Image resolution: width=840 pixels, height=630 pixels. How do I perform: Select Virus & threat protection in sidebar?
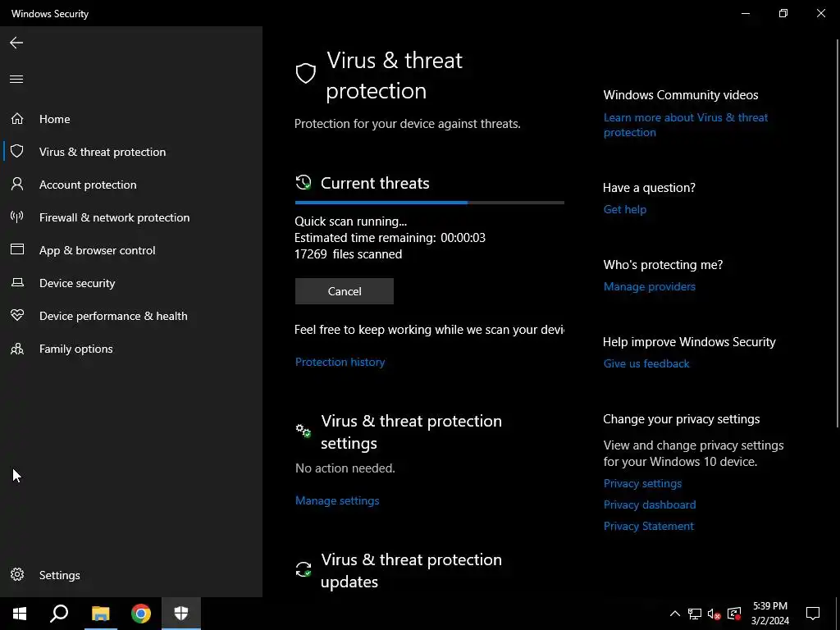coord(103,152)
